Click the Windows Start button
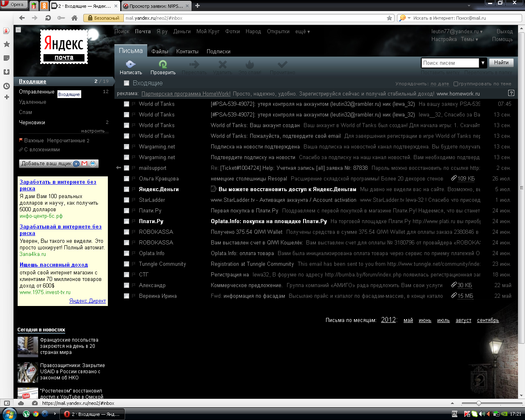 tap(9, 414)
